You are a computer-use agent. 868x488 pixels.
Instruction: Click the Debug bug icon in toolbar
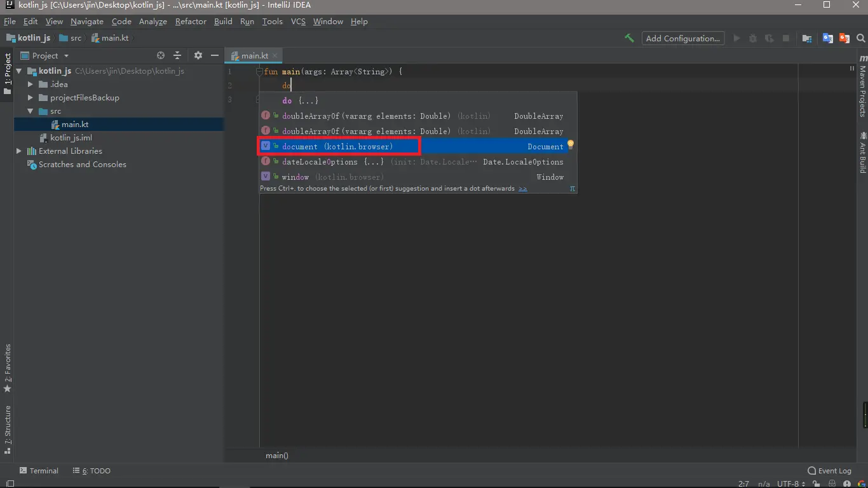[753, 38]
